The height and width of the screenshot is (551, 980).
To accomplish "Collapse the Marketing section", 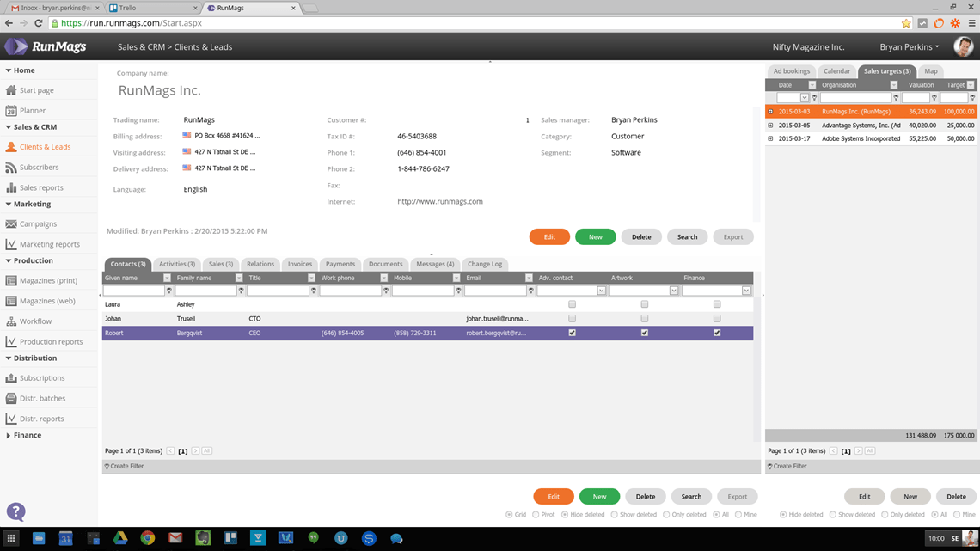I will [8, 205].
